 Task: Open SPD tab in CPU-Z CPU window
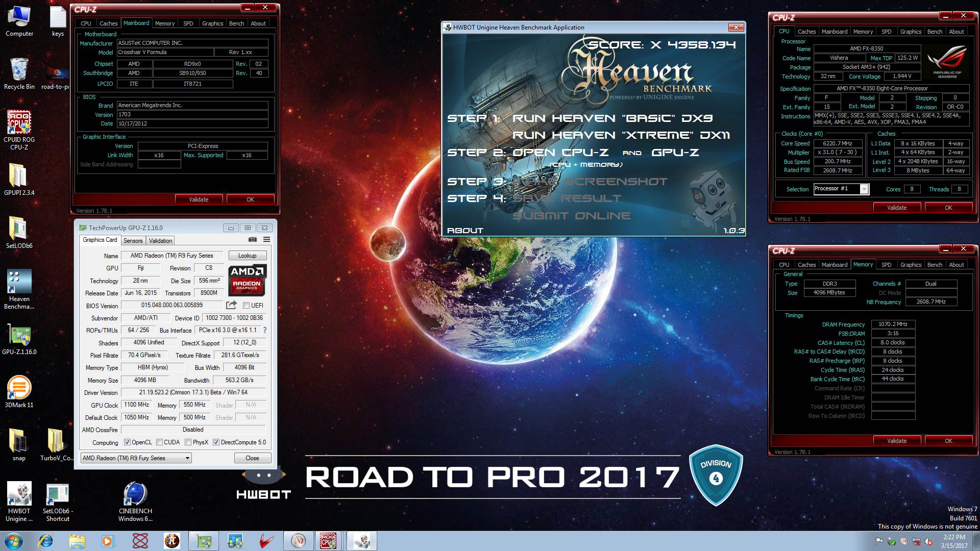[887, 32]
